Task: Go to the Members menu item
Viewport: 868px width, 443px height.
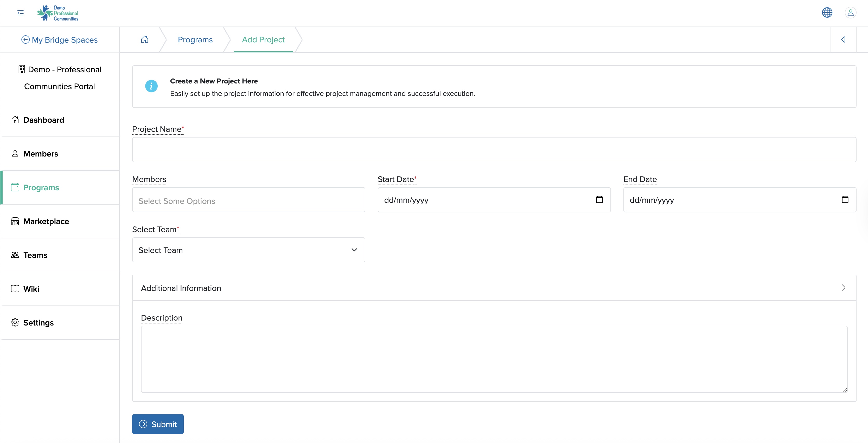Action: [x=60, y=153]
